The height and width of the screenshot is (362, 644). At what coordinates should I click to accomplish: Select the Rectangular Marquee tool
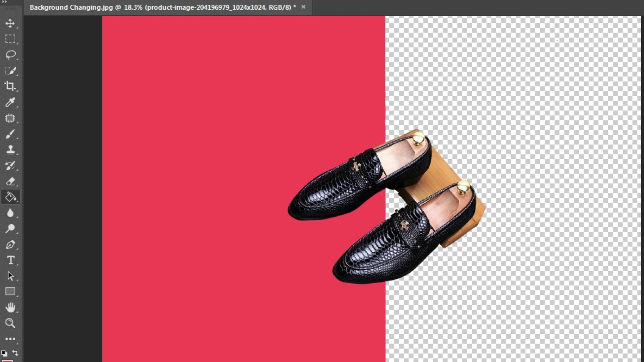point(10,39)
